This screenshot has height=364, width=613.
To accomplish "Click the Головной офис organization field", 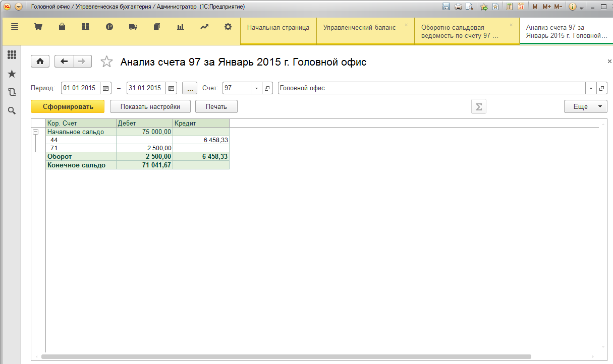I will (x=432, y=88).
